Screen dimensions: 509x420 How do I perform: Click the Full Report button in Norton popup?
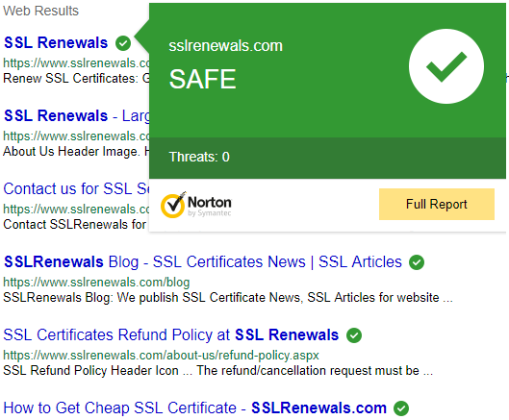pos(437,204)
